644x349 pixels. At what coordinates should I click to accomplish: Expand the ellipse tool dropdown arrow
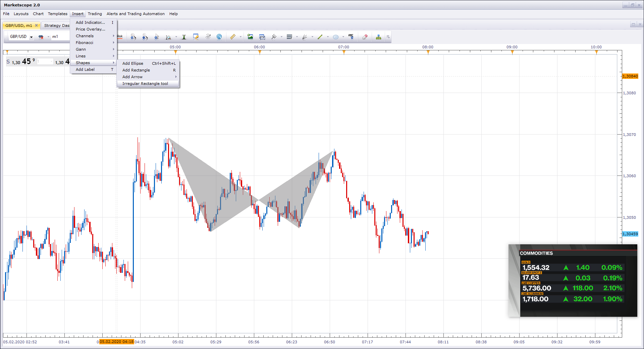(x=343, y=37)
